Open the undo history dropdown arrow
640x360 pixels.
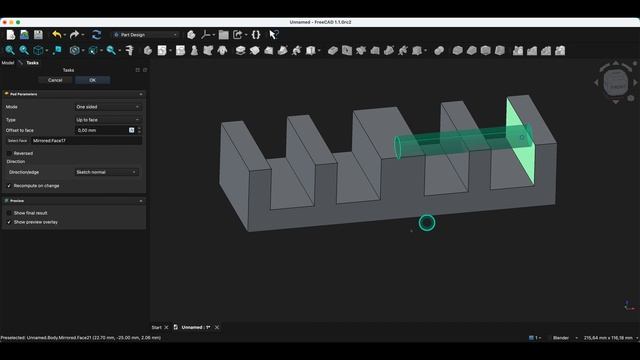65,35
